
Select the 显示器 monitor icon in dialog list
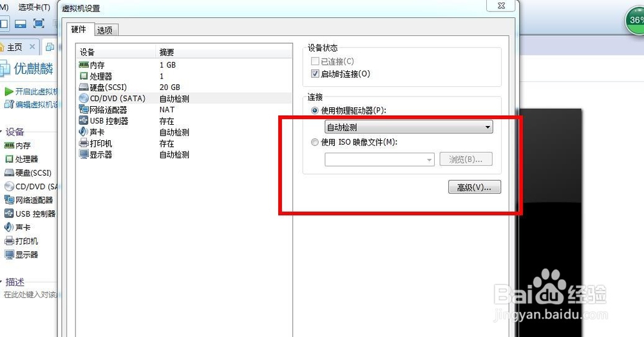[84, 154]
